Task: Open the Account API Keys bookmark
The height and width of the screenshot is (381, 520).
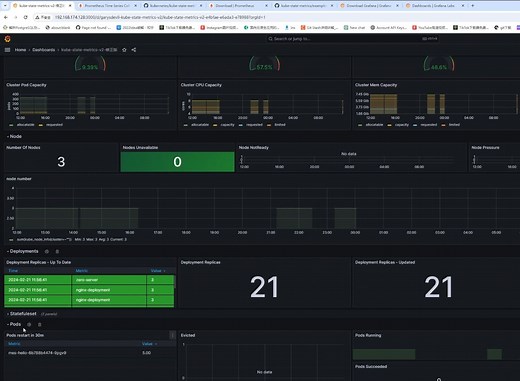Action: pos(388,28)
